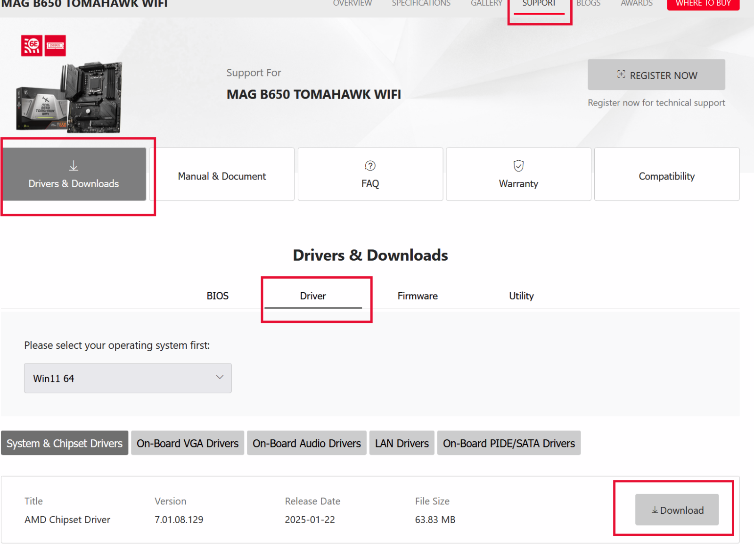This screenshot has width=754, height=560.
Task: Click the red WHERE TO BUY button
Action: tap(703, 4)
